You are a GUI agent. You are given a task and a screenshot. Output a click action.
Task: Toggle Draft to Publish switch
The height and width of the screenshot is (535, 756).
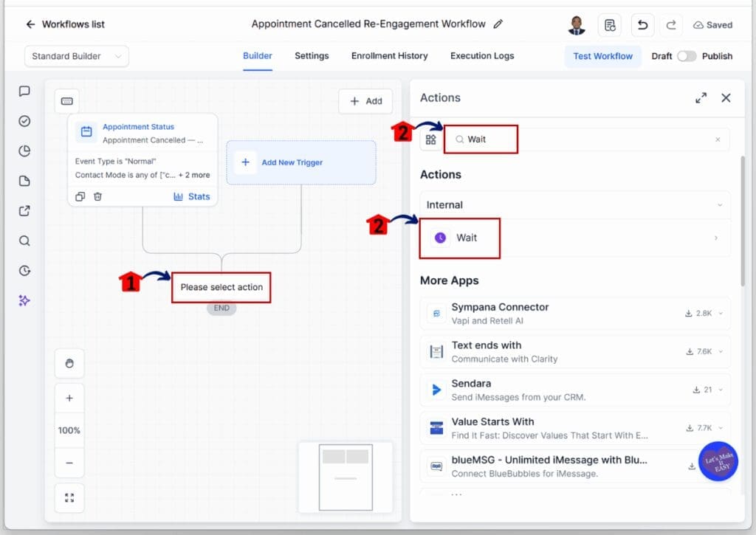687,56
